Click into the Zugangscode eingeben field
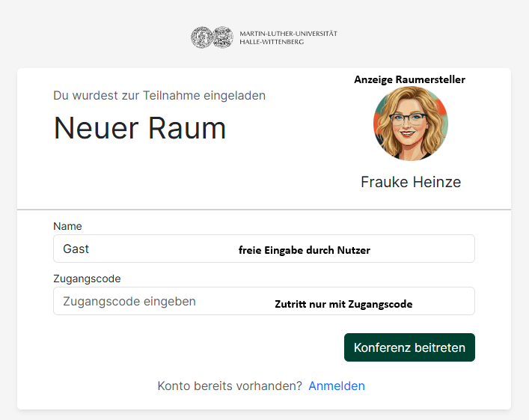This screenshot has height=420, width=529. (x=264, y=301)
